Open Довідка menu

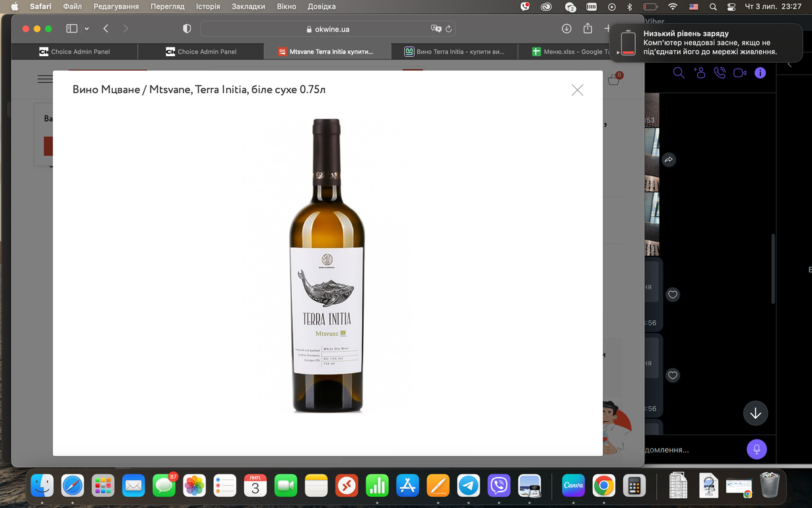pyautogui.click(x=321, y=7)
